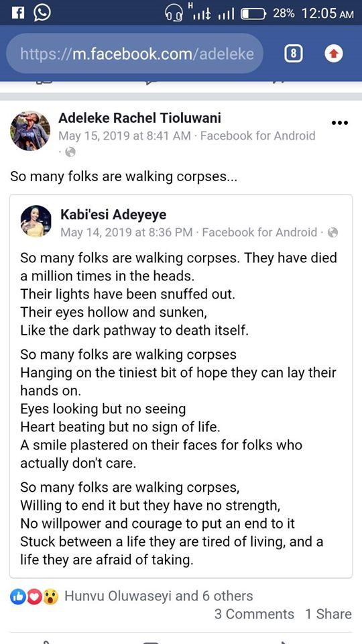Viewport: 362px width, 644px height.
Task: Tap the WhatsApp notification icon in status bar
Action: coord(42,12)
